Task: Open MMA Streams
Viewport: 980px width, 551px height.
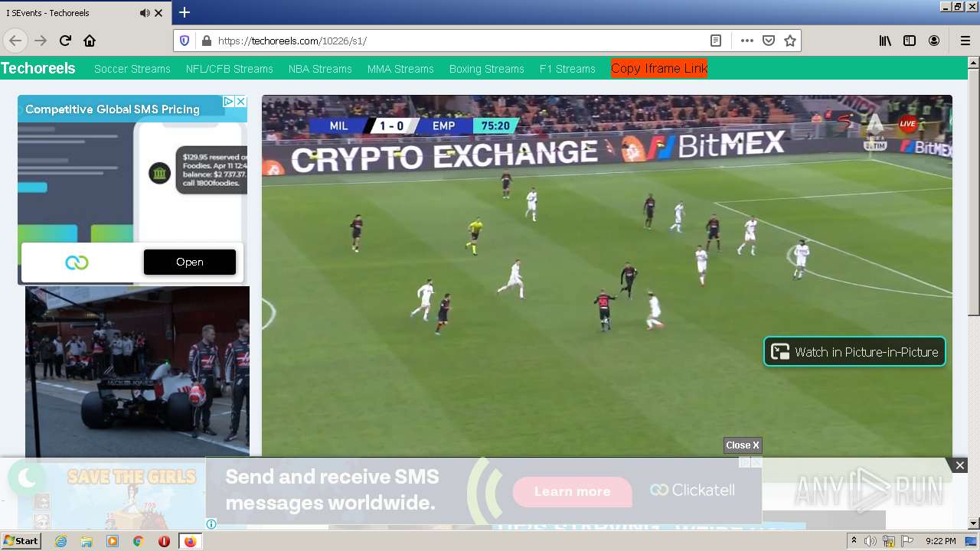Action: tap(400, 69)
